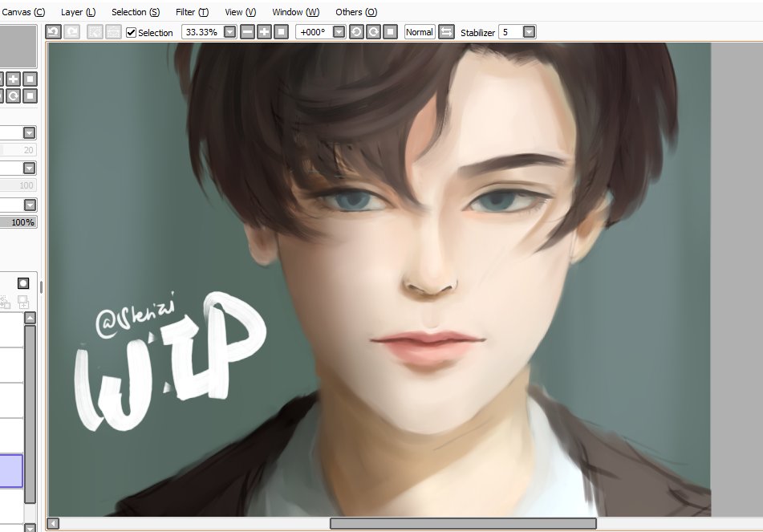This screenshot has height=532, width=763.
Task: Open the Window menu
Action: click(296, 12)
